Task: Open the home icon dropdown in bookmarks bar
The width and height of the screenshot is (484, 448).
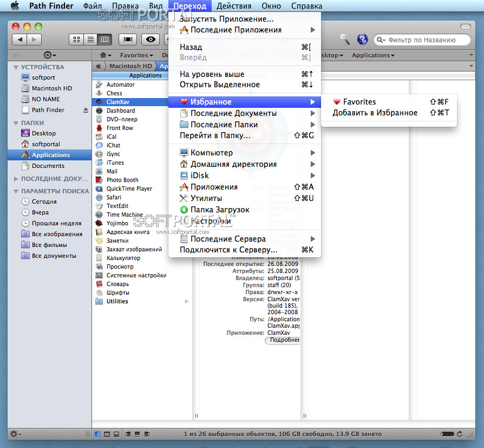Action: click(105, 55)
